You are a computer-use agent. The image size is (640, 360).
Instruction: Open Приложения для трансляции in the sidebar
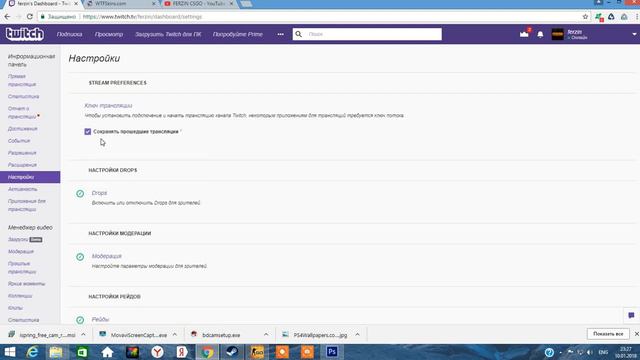tap(27, 205)
